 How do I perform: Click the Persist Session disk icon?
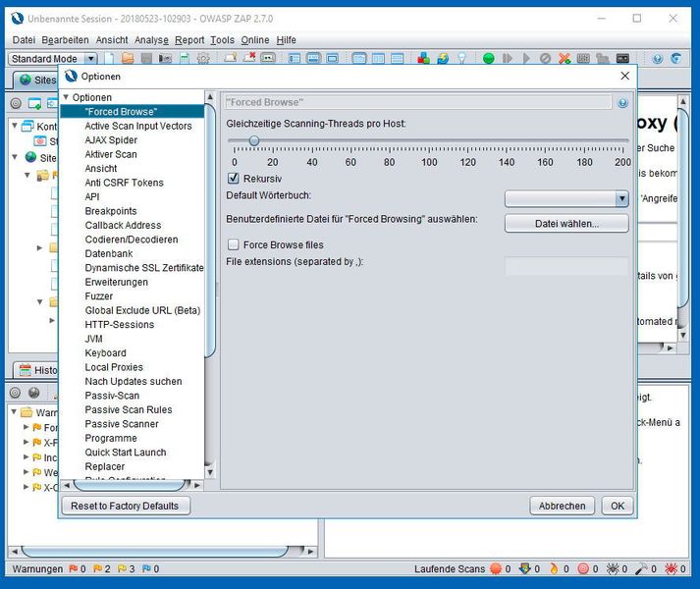point(146,58)
